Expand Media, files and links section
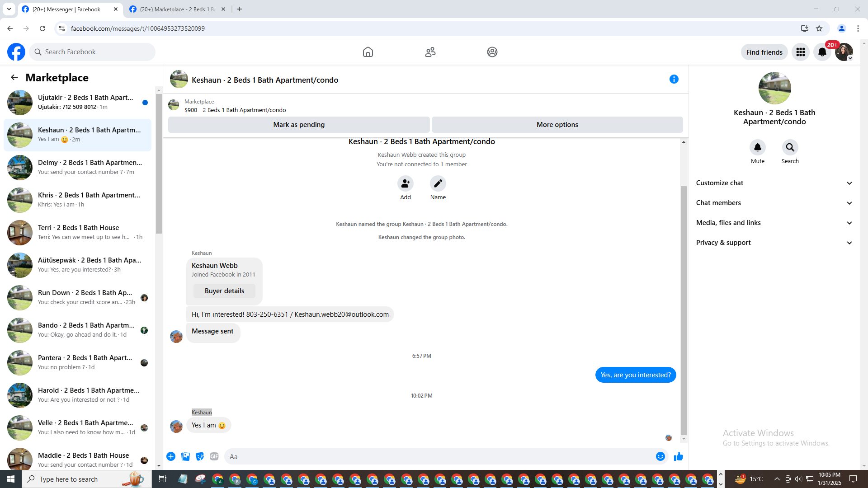 [x=774, y=223]
